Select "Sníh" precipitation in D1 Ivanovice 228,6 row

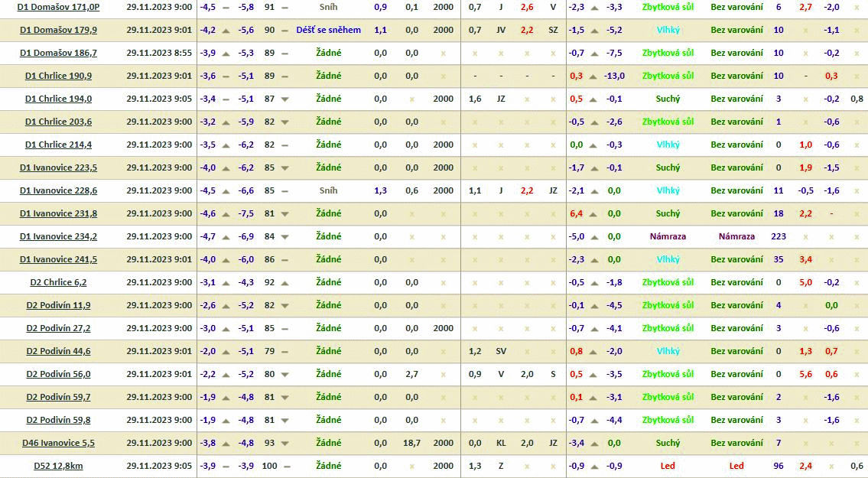[x=328, y=190]
